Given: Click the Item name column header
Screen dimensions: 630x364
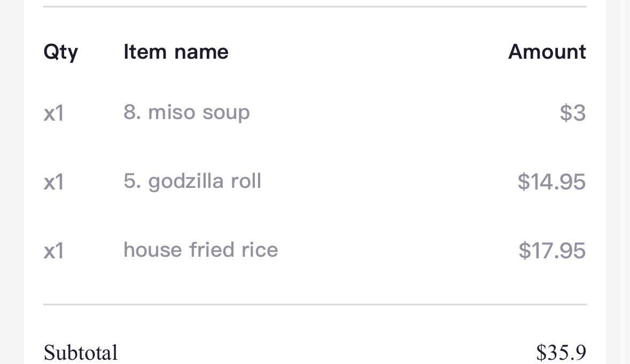Looking at the screenshot, I should point(176,52).
